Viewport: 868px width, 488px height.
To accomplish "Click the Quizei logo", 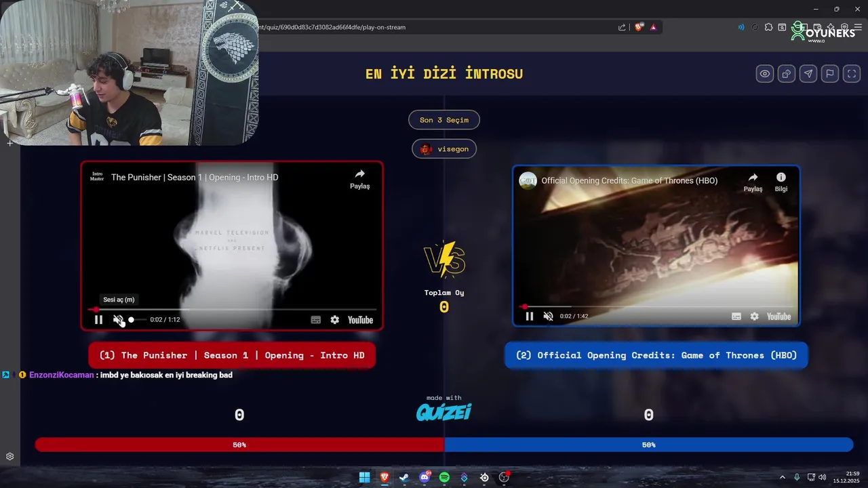I will pos(444,412).
